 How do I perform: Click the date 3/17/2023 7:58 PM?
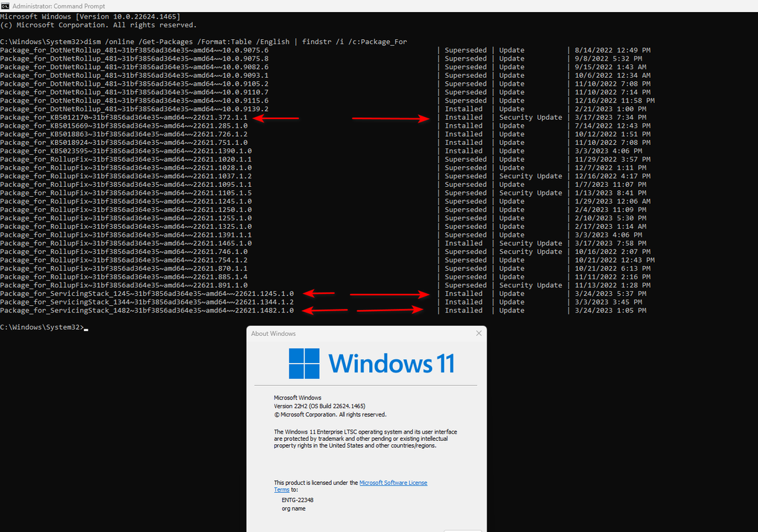coord(610,243)
